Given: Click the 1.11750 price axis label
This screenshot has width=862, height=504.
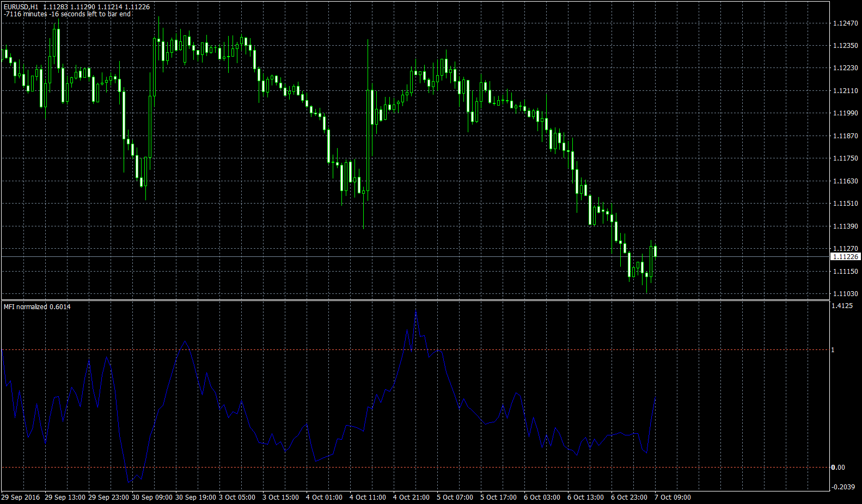Looking at the screenshot, I should click(x=846, y=158).
